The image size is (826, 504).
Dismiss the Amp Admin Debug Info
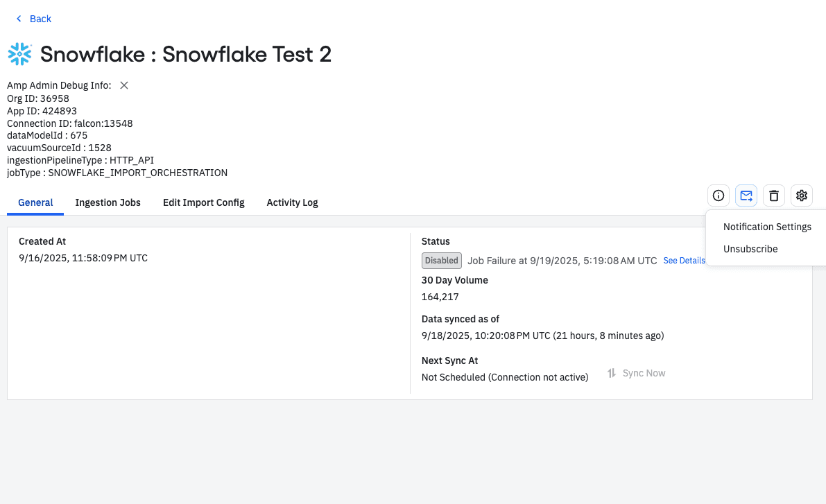point(124,85)
